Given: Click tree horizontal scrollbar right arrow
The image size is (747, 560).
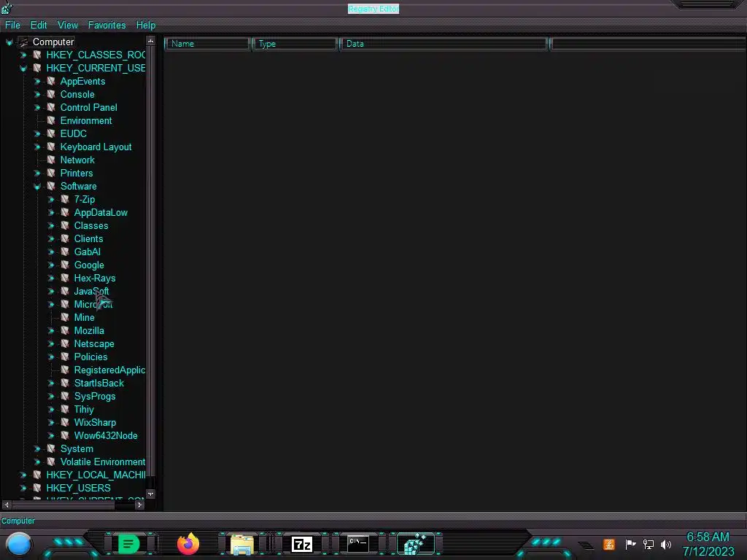Looking at the screenshot, I should (x=139, y=505).
